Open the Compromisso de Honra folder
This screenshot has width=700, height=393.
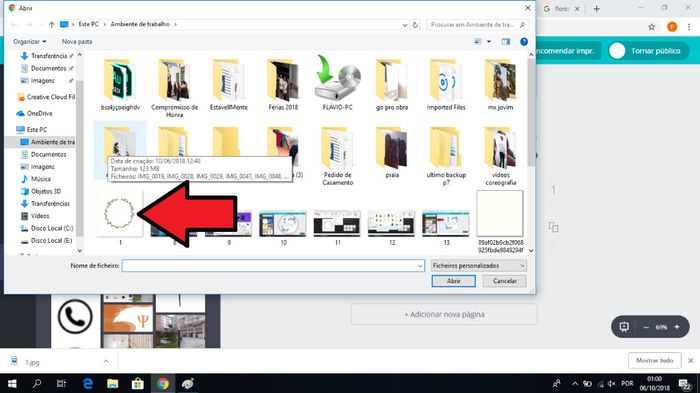tap(175, 88)
